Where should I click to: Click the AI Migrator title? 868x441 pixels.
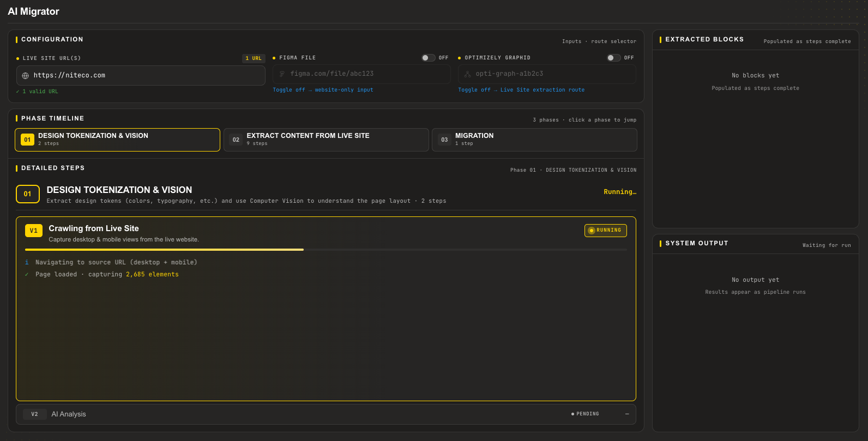[x=33, y=11]
